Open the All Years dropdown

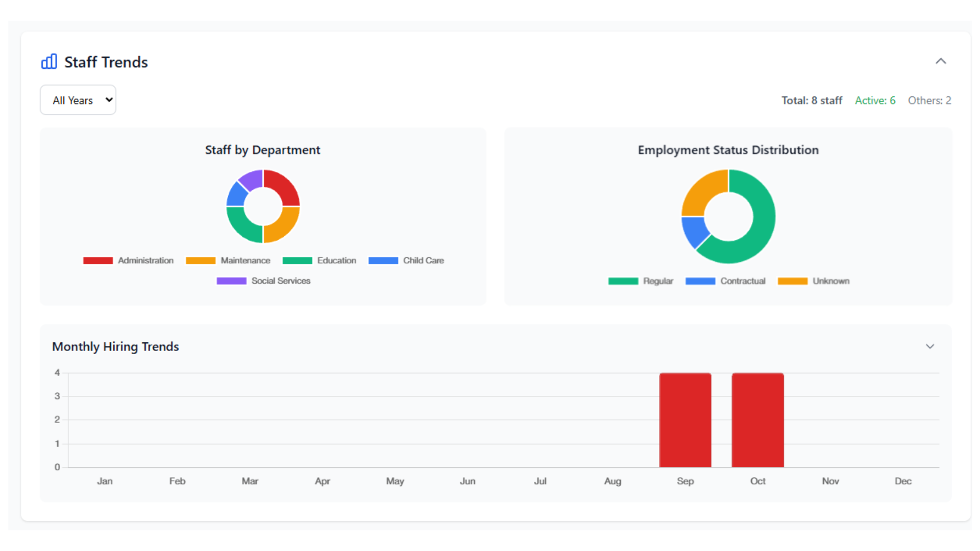(x=78, y=99)
